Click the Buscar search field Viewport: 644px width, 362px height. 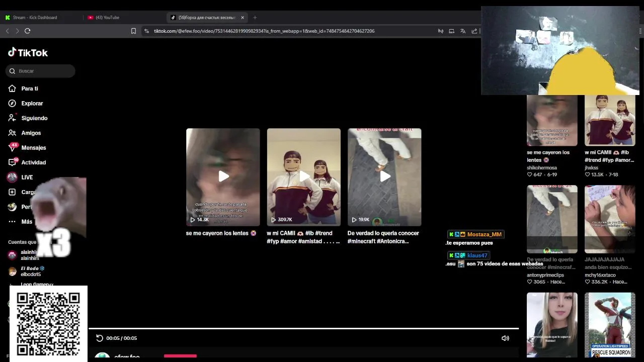[40, 71]
